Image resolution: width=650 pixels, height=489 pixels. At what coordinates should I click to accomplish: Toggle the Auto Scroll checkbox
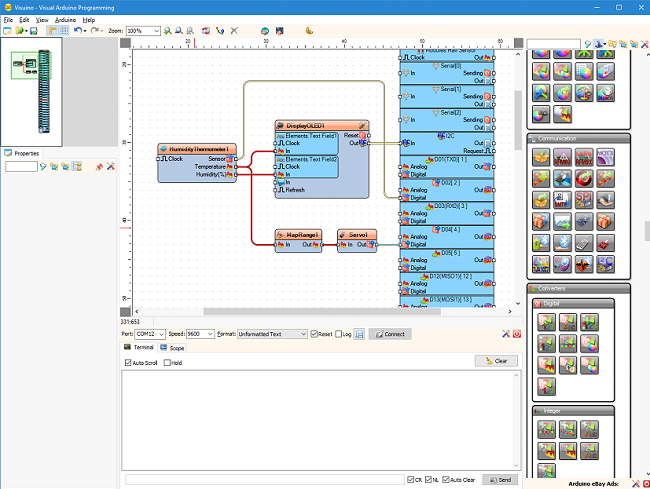[128, 363]
